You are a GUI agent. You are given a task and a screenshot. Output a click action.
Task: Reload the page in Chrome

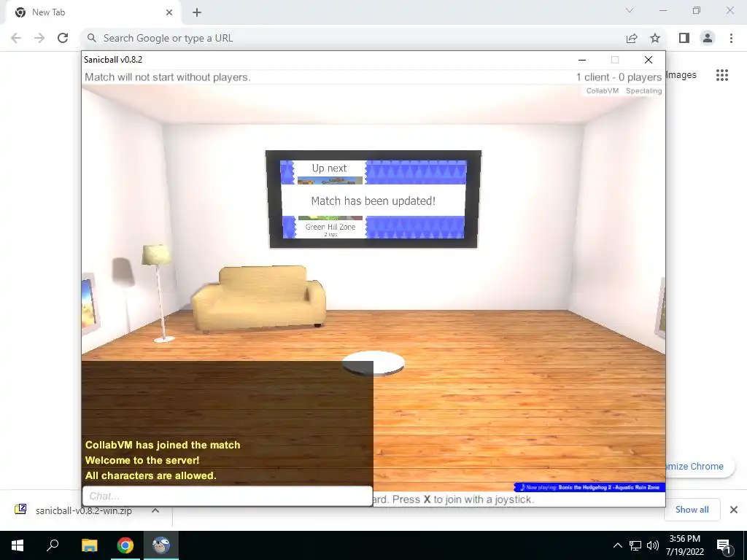point(63,38)
